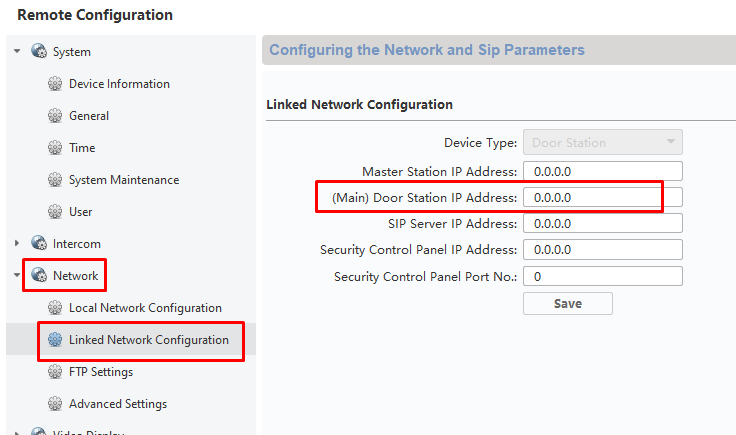Screen dimensions: 736x435
Task: Select the Network category label
Action: pyautogui.click(x=76, y=276)
